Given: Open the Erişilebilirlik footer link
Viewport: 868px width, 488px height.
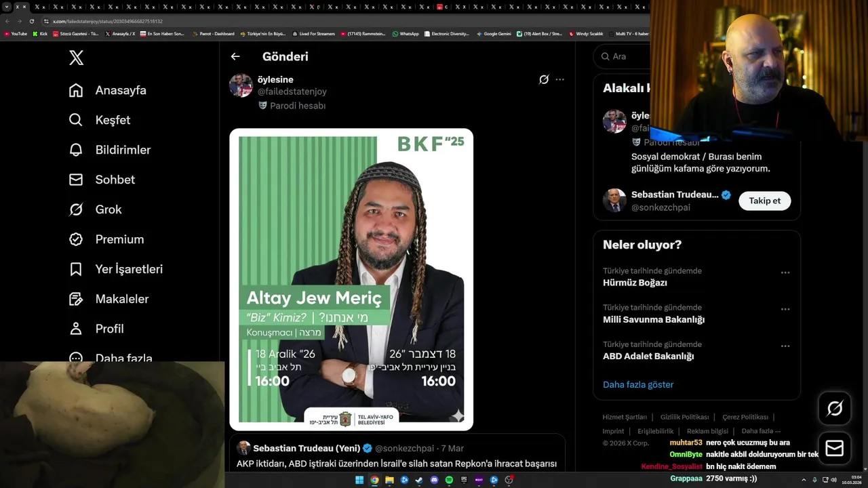Looking at the screenshot, I should (656, 431).
